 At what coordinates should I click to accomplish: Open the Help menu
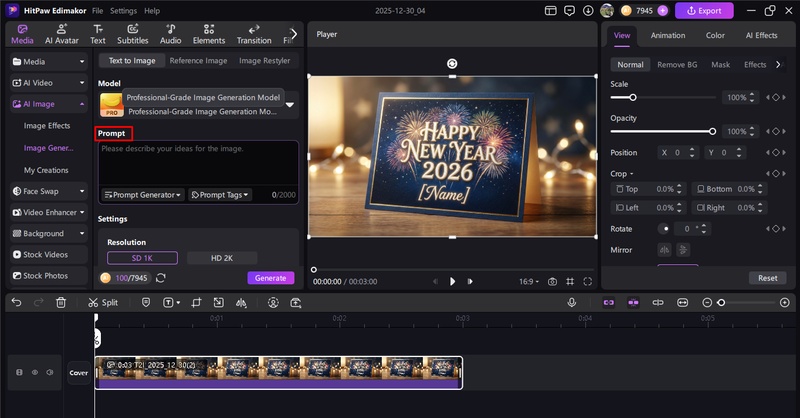point(152,11)
